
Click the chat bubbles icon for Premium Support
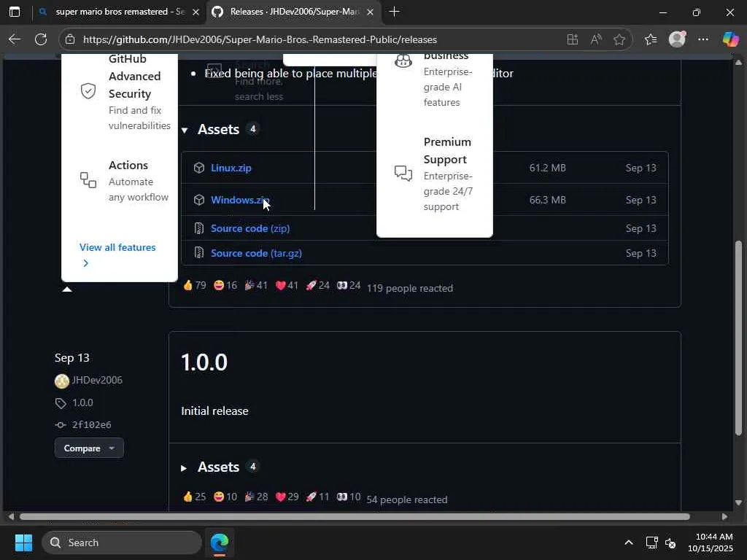(403, 174)
